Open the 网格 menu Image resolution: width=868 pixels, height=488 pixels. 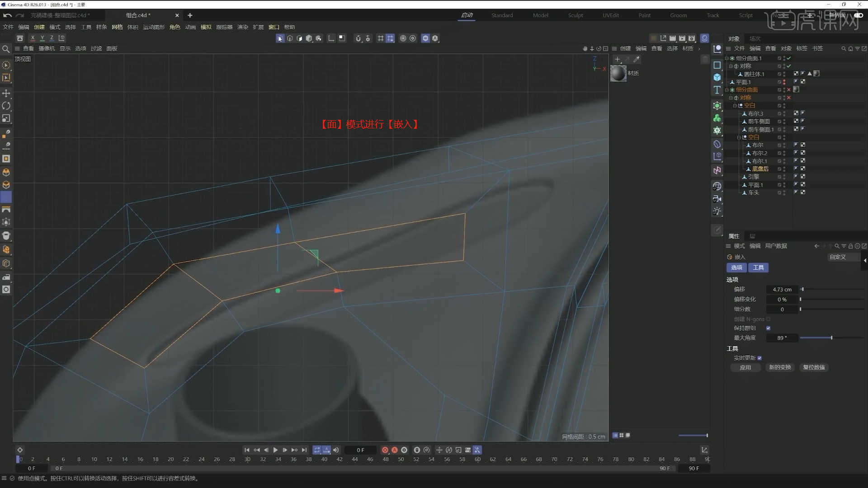click(x=117, y=27)
